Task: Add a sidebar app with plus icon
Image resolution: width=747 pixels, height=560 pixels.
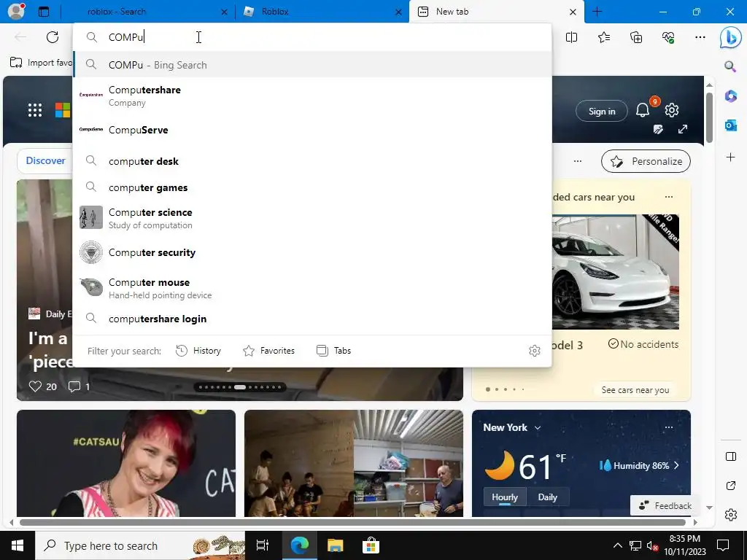Action: pyautogui.click(x=731, y=157)
